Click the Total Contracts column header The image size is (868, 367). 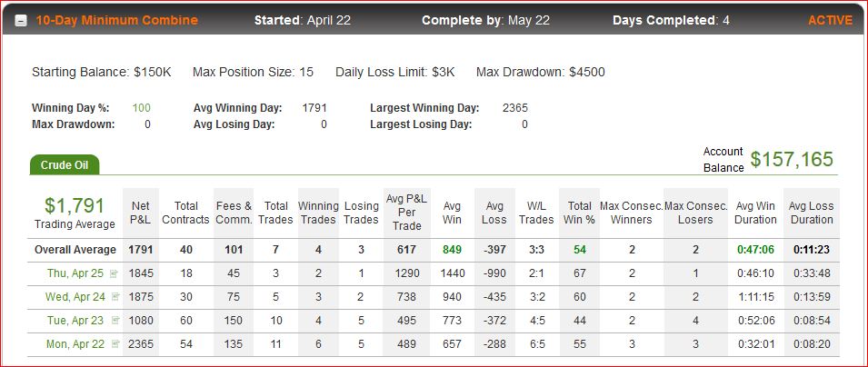click(x=186, y=213)
